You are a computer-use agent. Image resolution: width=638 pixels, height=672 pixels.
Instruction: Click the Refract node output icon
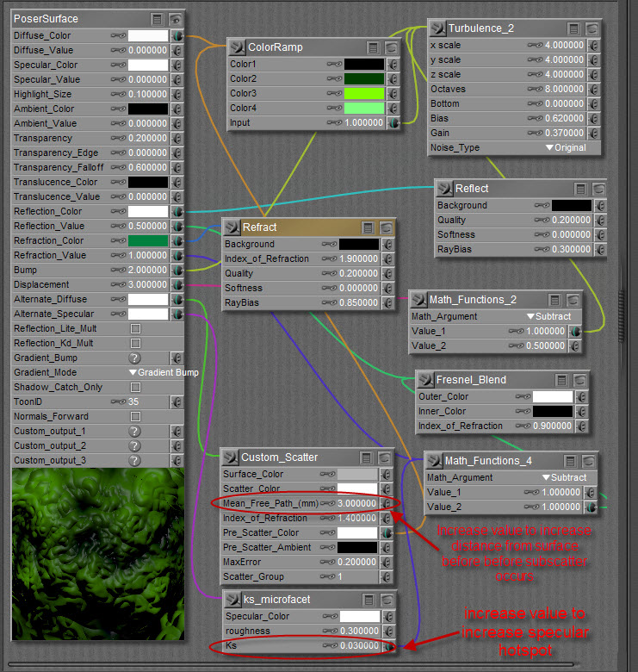232,227
